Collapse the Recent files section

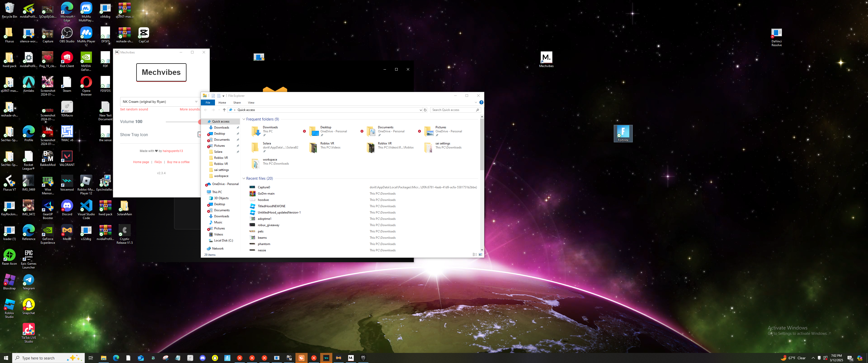click(x=244, y=178)
